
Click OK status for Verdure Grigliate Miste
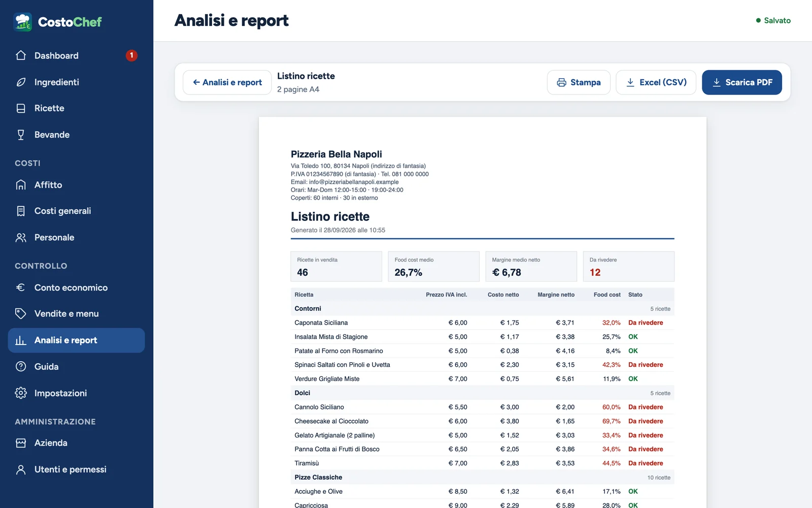pos(633,379)
